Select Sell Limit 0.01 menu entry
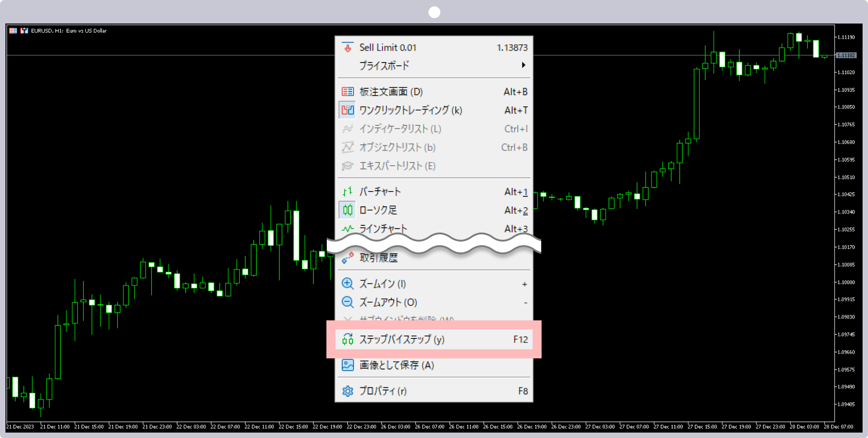 tap(434, 48)
